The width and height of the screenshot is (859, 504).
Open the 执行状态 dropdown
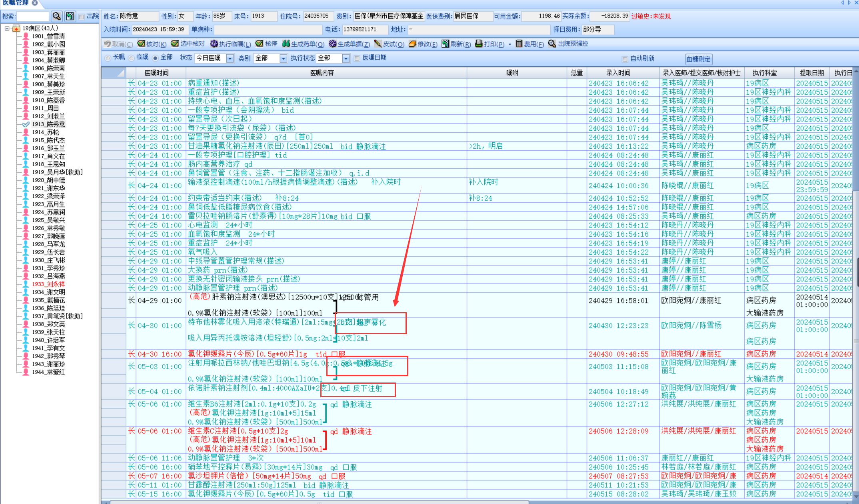click(x=346, y=58)
